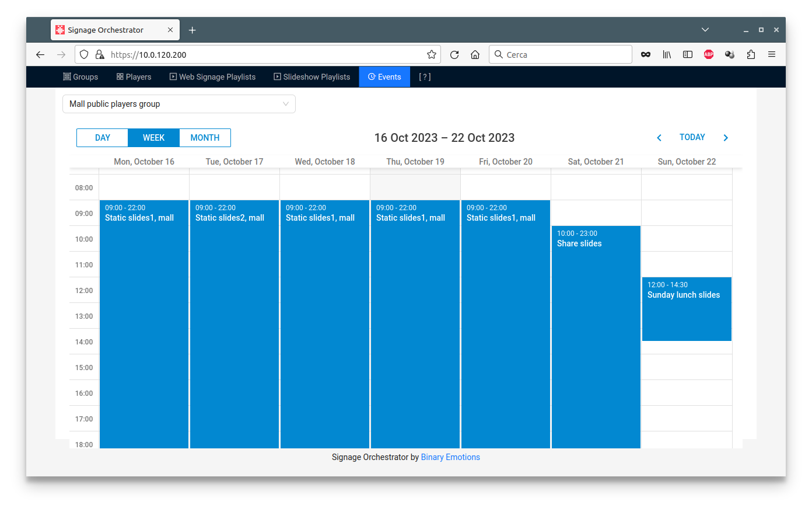Close the Signage Orchestrator tab
The height and width of the screenshot is (512, 812).
tap(170, 30)
